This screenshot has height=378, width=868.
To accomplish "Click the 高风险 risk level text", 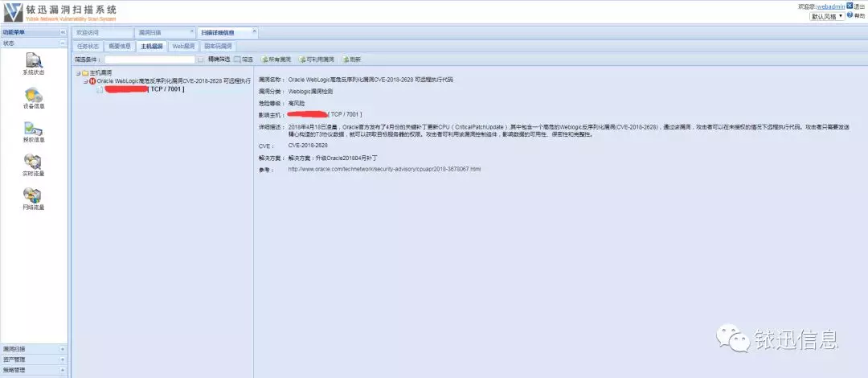I will pyautogui.click(x=297, y=103).
